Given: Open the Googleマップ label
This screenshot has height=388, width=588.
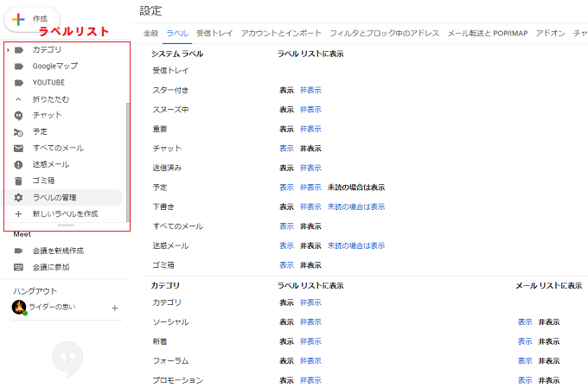Looking at the screenshot, I should pyautogui.click(x=55, y=67).
